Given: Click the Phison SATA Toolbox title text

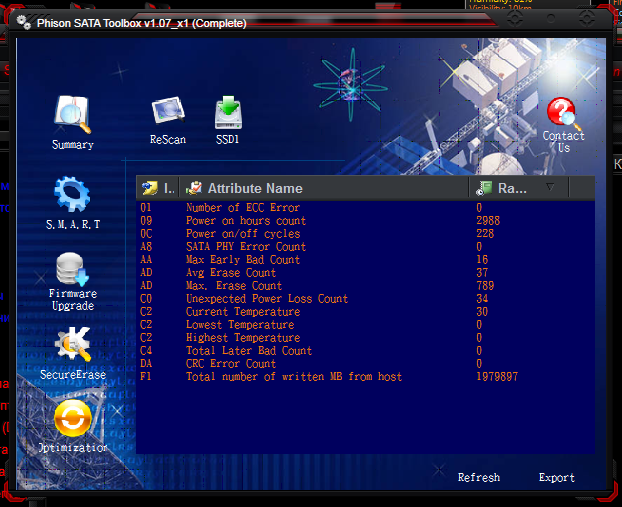Looking at the screenshot, I should (141, 23).
